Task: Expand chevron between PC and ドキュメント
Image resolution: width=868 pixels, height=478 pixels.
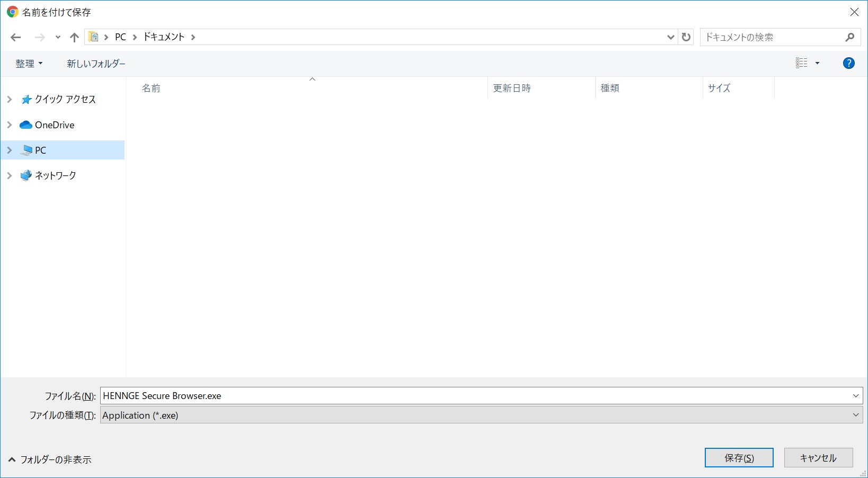Action: coord(135,37)
